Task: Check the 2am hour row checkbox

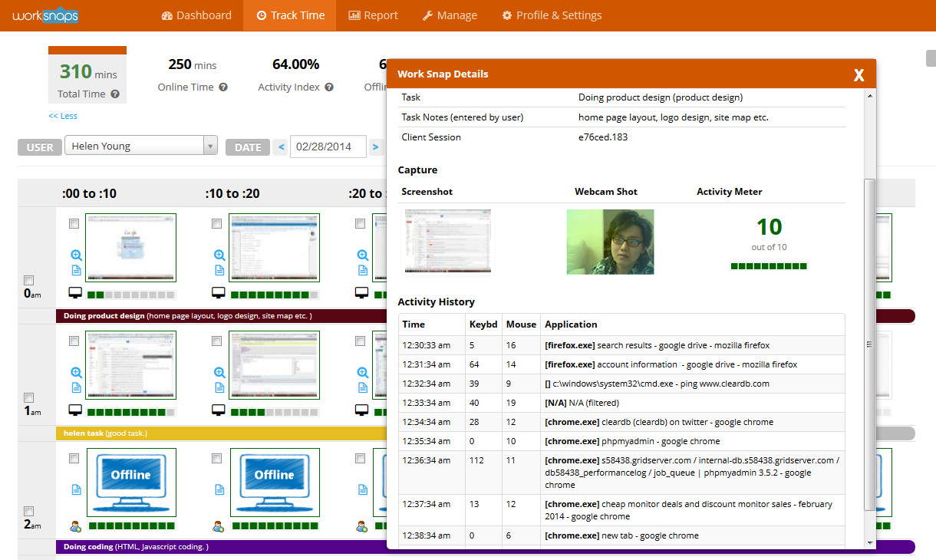Action: (x=29, y=512)
